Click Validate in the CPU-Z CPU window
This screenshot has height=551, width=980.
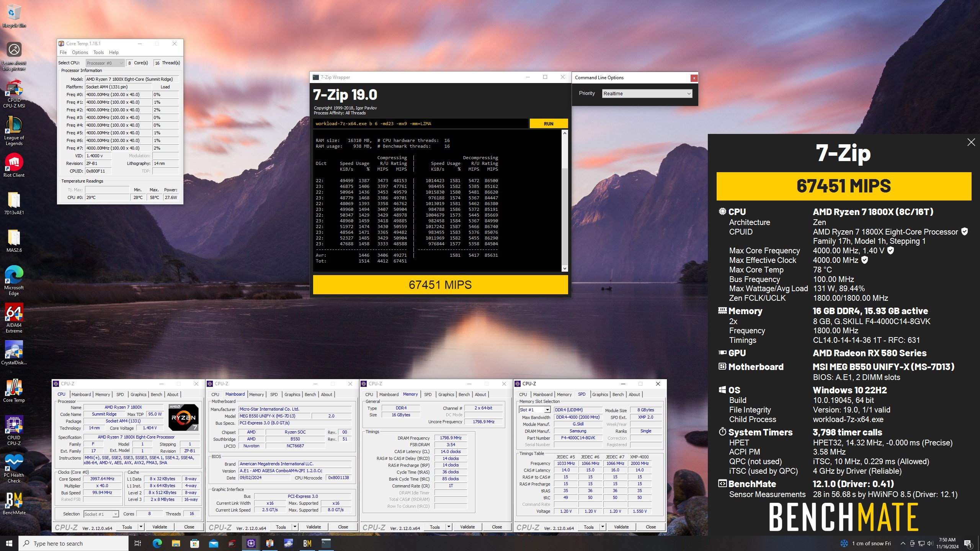tap(160, 527)
